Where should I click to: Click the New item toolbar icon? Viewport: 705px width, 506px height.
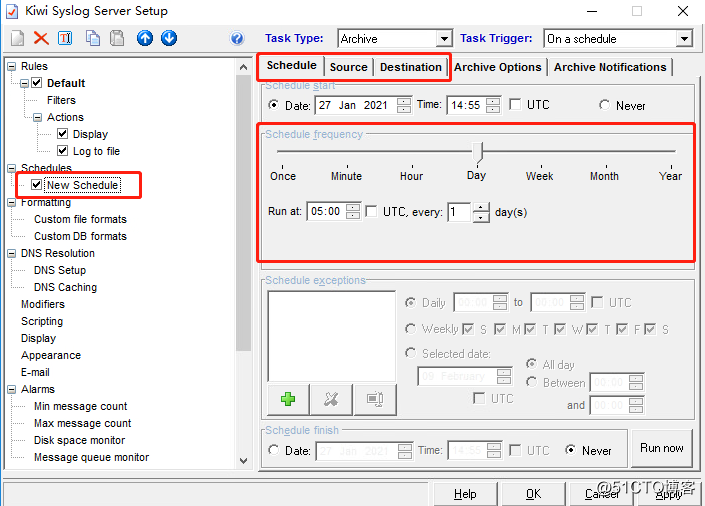pos(18,38)
